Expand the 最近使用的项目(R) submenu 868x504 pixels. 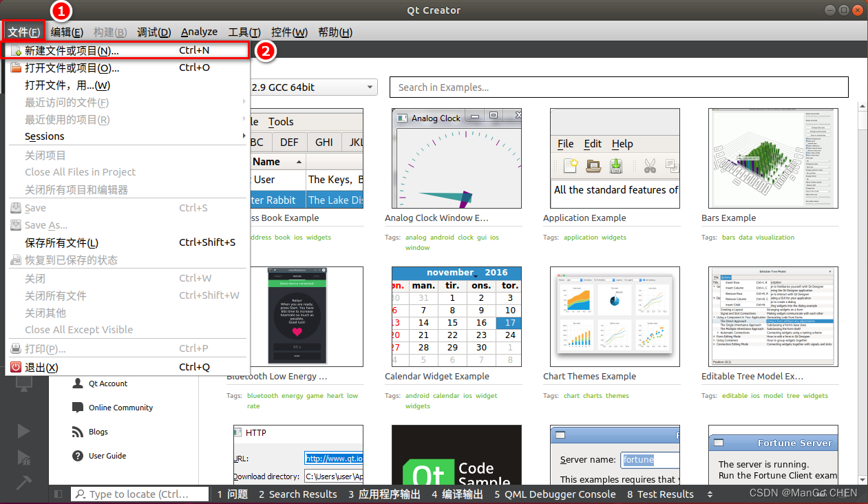(126, 120)
